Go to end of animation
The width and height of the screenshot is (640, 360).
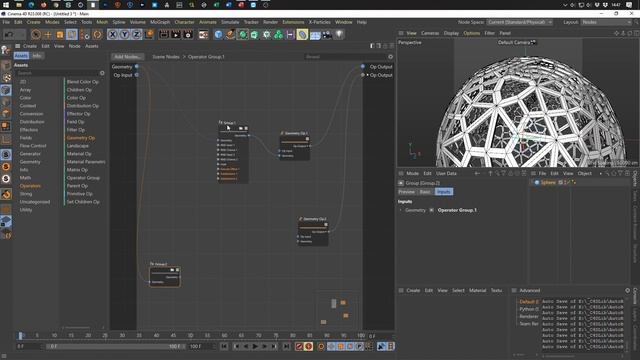pyautogui.click(x=286, y=347)
